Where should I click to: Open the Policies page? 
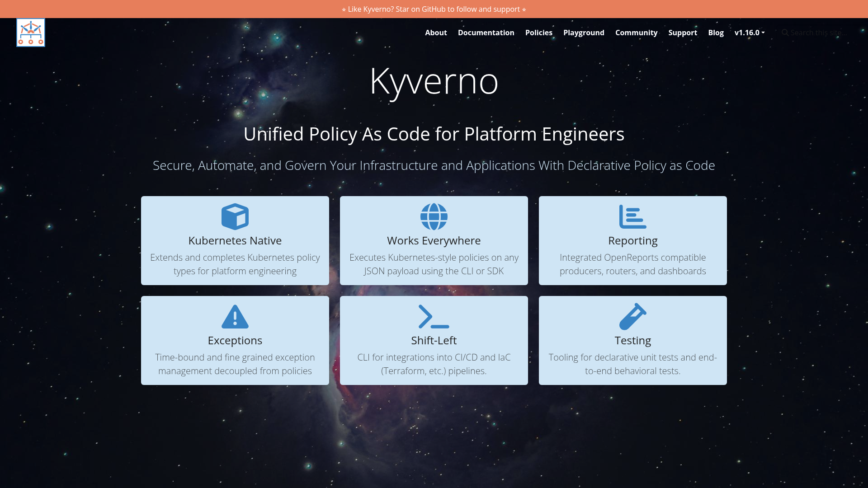tap(538, 33)
